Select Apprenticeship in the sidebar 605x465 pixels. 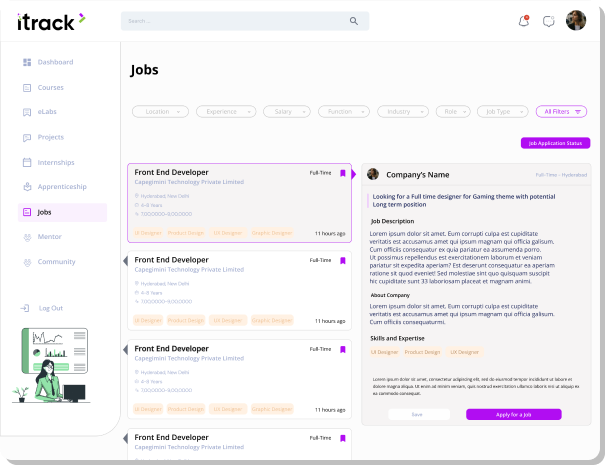pos(62,187)
